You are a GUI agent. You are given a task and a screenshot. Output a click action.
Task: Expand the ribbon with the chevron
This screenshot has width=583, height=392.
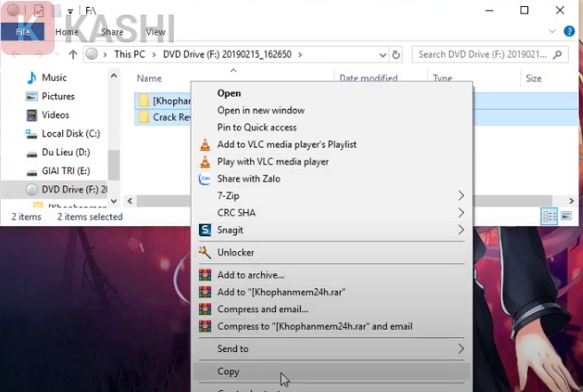click(552, 32)
